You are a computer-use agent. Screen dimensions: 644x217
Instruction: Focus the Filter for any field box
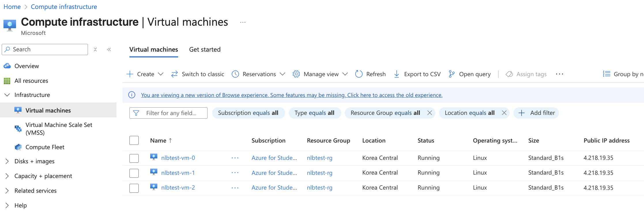(x=168, y=113)
